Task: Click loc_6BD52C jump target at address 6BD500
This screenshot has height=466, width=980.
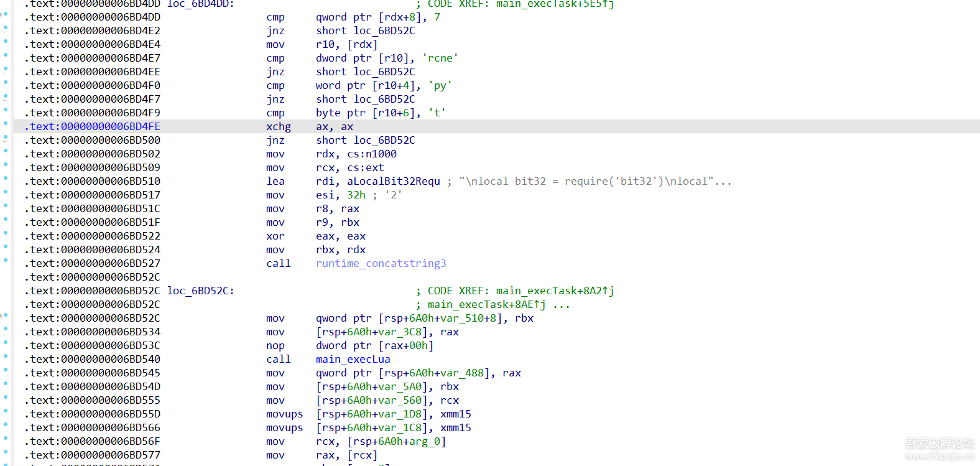Action: pyautogui.click(x=384, y=140)
